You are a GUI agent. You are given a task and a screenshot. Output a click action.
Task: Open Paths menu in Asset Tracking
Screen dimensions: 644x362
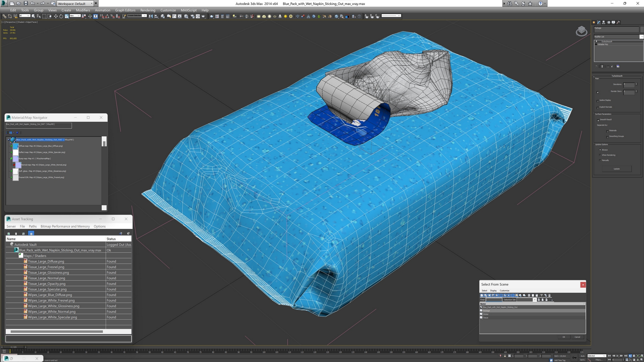pyautogui.click(x=33, y=226)
